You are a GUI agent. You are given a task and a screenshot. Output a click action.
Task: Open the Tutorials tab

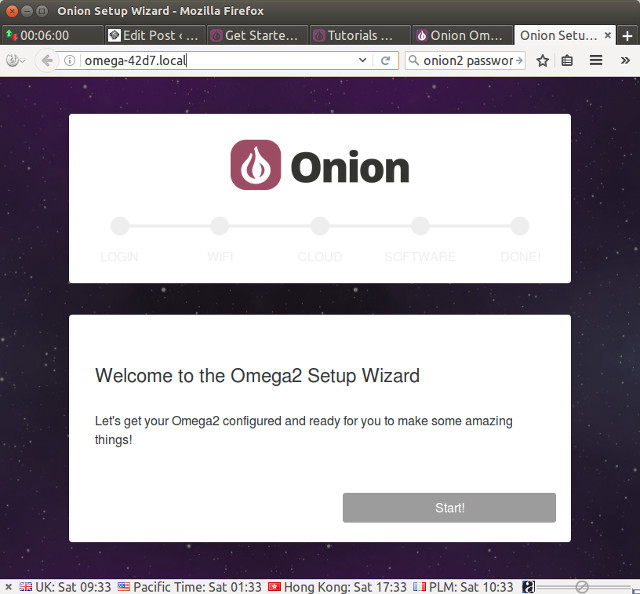(x=360, y=36)
